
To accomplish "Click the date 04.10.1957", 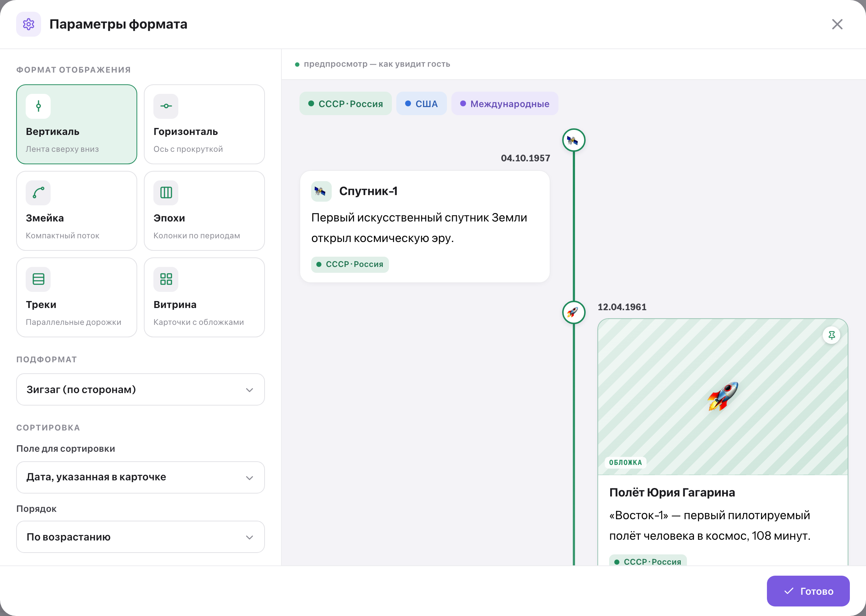I will click(x=525, y=158).
